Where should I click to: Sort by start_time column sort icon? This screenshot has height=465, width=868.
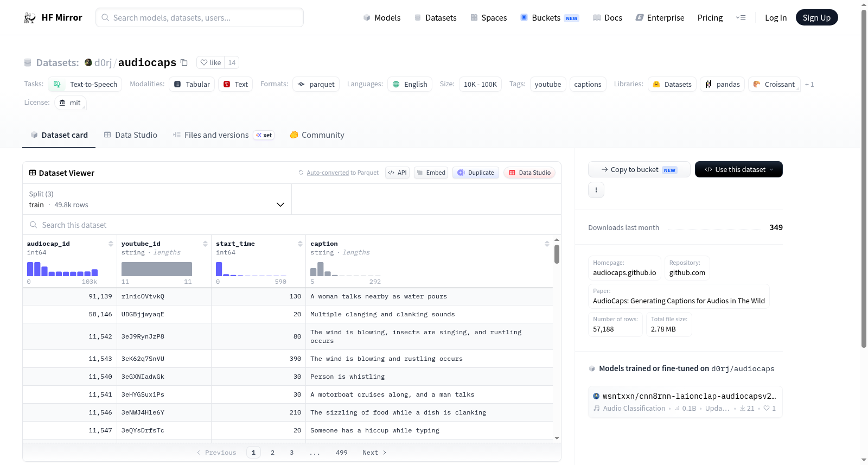tap(300, 244)
